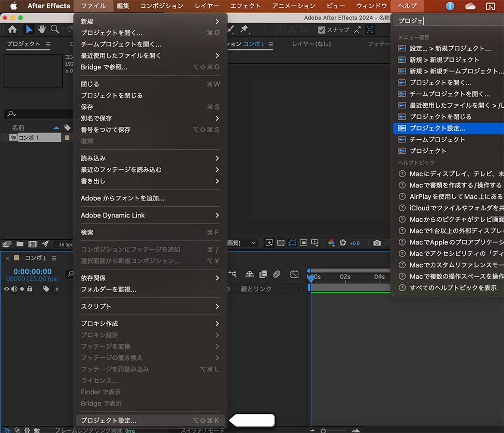Expand 最近使用したファイルを開く submenu
504x433 pixels.
pos(150,55)
